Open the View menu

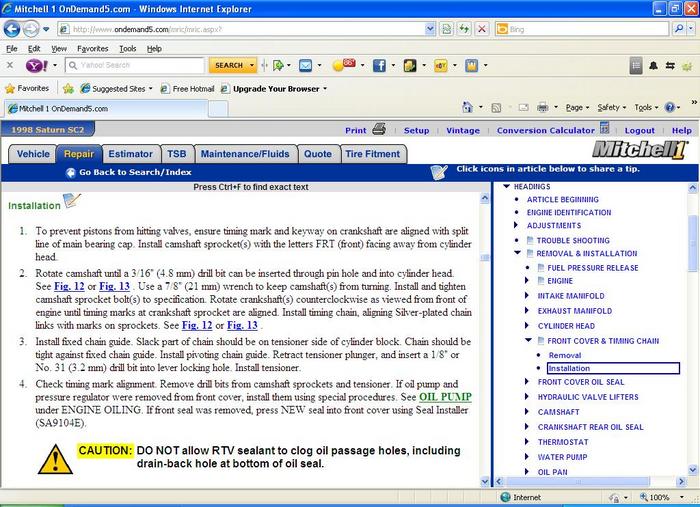(58, 49)
